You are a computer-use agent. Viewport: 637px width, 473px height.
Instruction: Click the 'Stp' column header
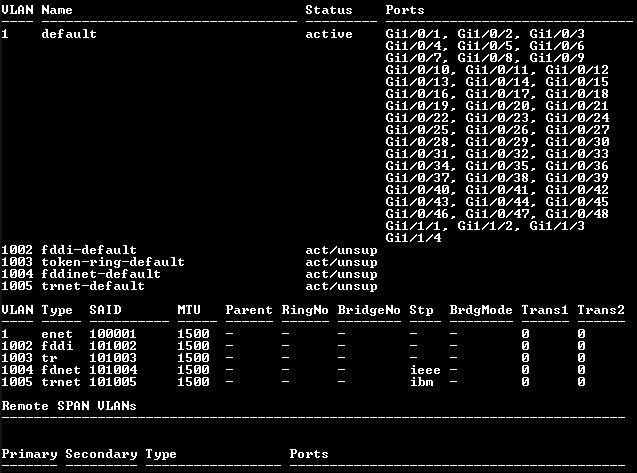pyautogui.click(x=421, y=310)
